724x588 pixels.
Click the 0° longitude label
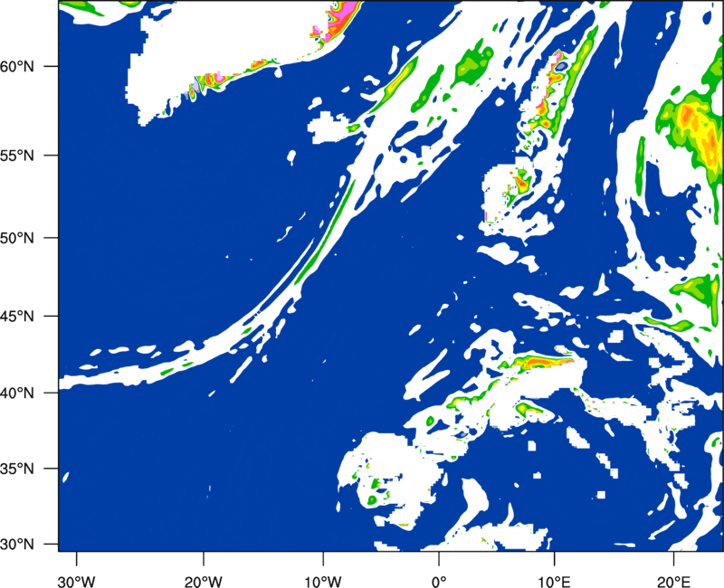(439, 581)
